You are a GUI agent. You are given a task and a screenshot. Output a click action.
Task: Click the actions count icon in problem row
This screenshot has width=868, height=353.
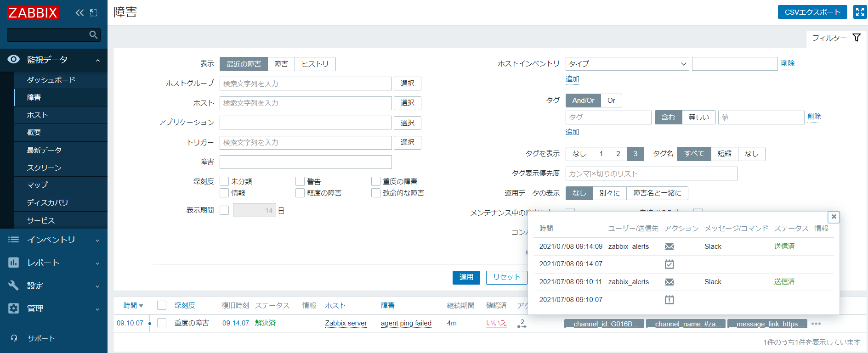tap(522, 324)
